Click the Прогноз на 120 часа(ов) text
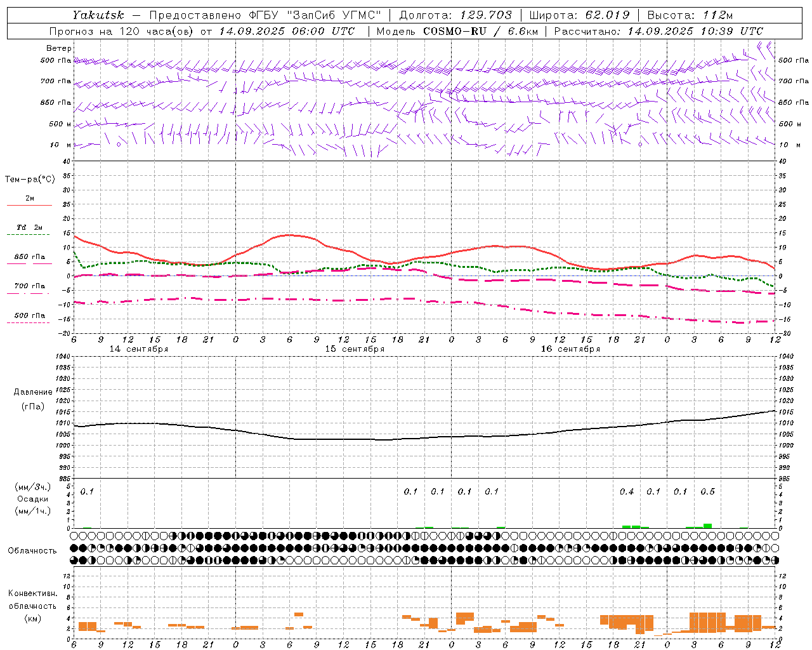The image size is (812, 650). [x=122, y=31]
